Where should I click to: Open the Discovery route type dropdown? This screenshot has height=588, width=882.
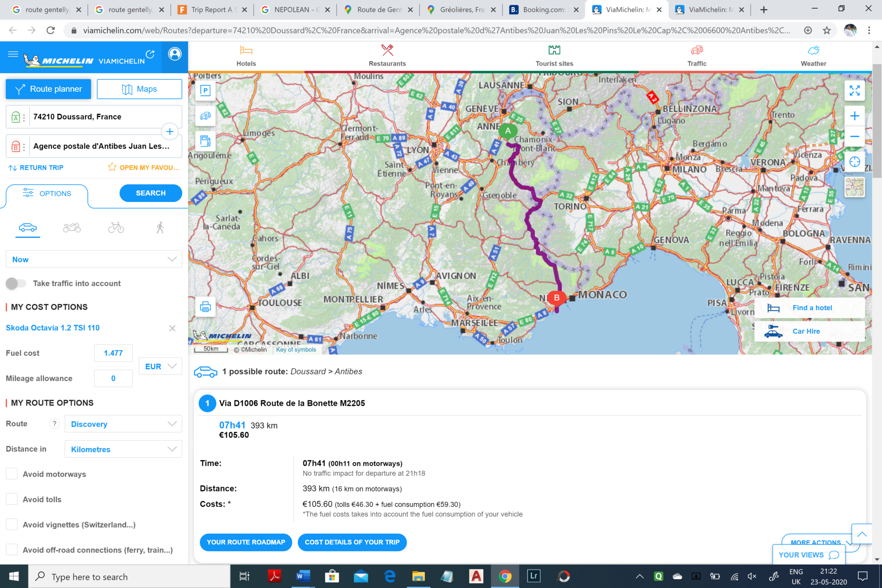[x=123, y=424]
